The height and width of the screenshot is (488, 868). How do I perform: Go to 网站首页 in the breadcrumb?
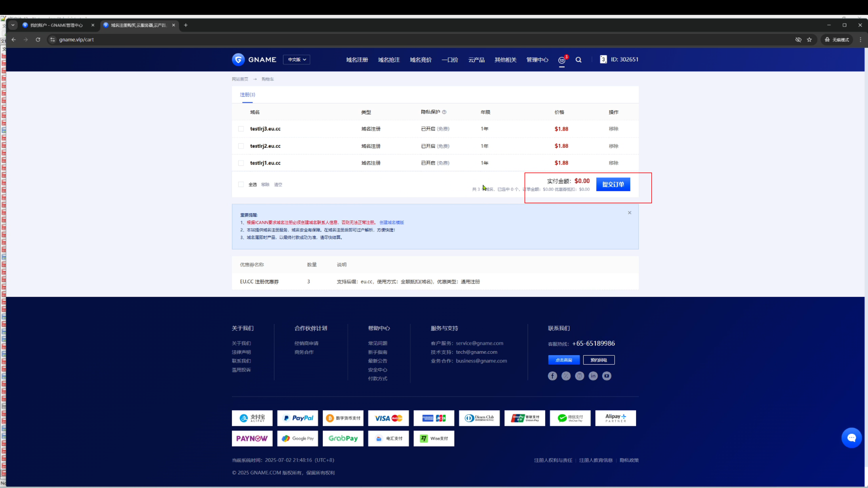point(240,79)
